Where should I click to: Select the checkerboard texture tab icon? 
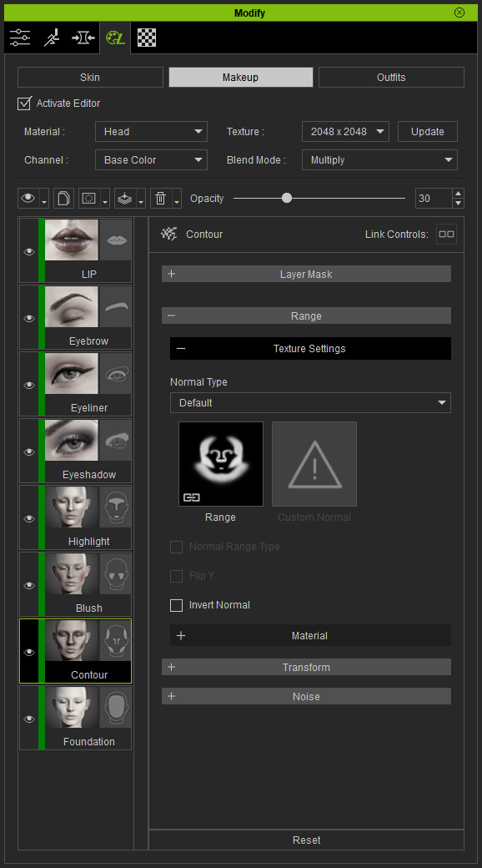point(146,38)
